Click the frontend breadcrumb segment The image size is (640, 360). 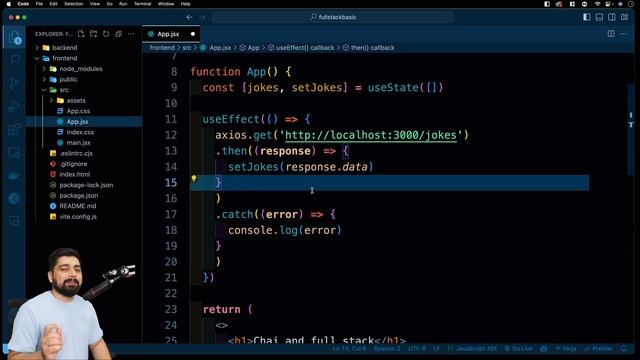coord(162,48)
